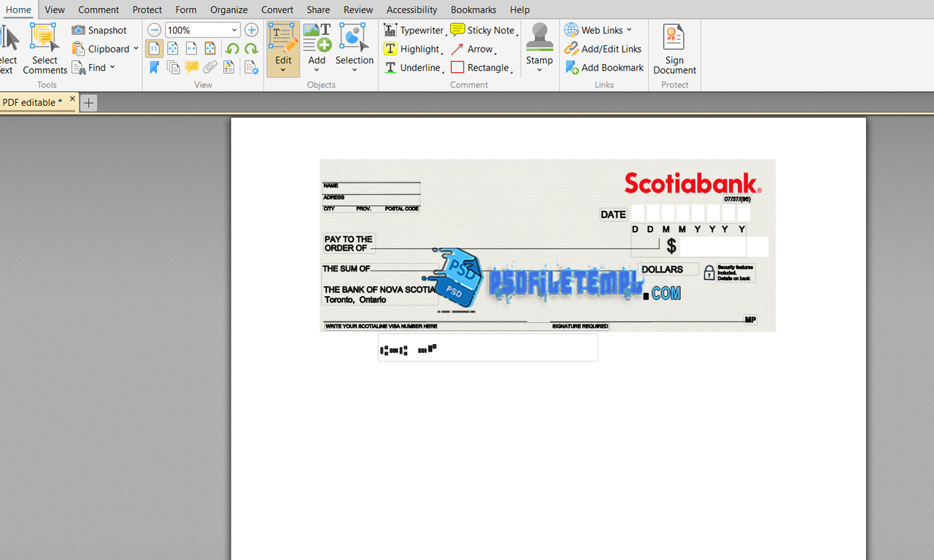
Task: Choose Fit Page view icon
Action: click(x=173, y=49)
